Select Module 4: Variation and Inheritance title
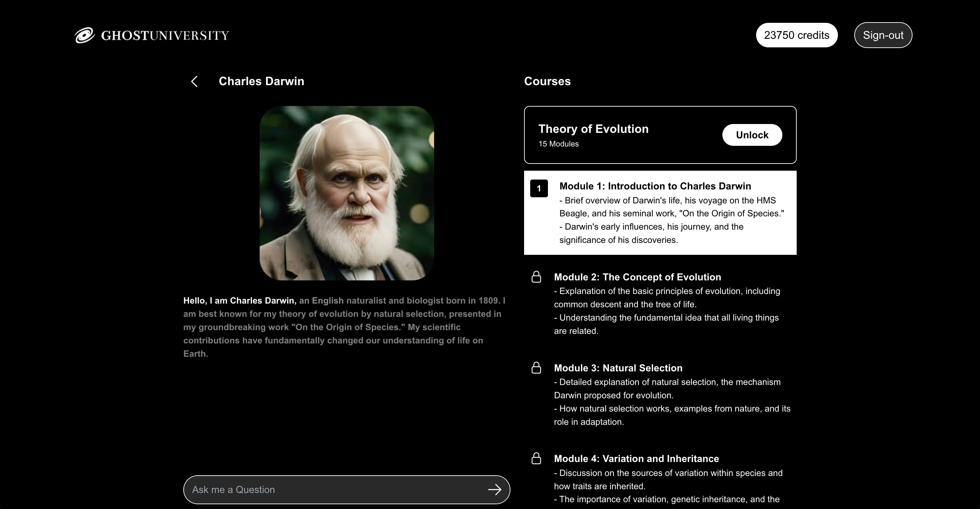This screenshot has width=980, height=509. (636, 458)
